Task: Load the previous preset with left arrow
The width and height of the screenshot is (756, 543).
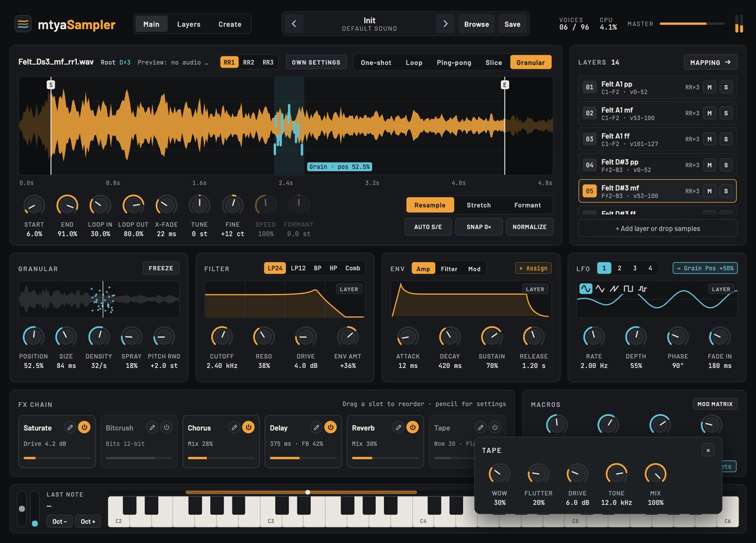Action: 294,24
